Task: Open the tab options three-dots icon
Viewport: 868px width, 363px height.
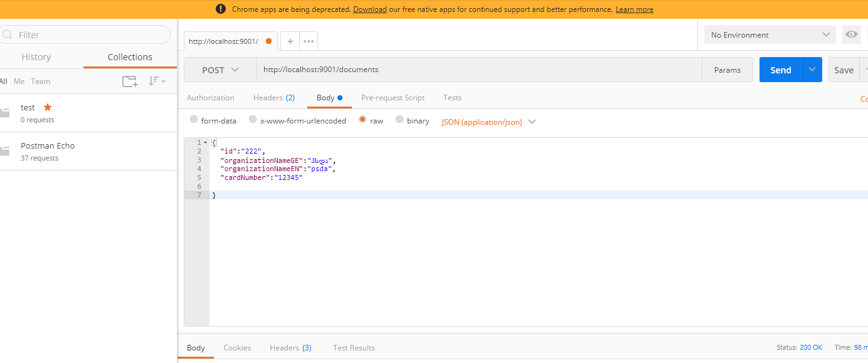Action: point(309,41)
